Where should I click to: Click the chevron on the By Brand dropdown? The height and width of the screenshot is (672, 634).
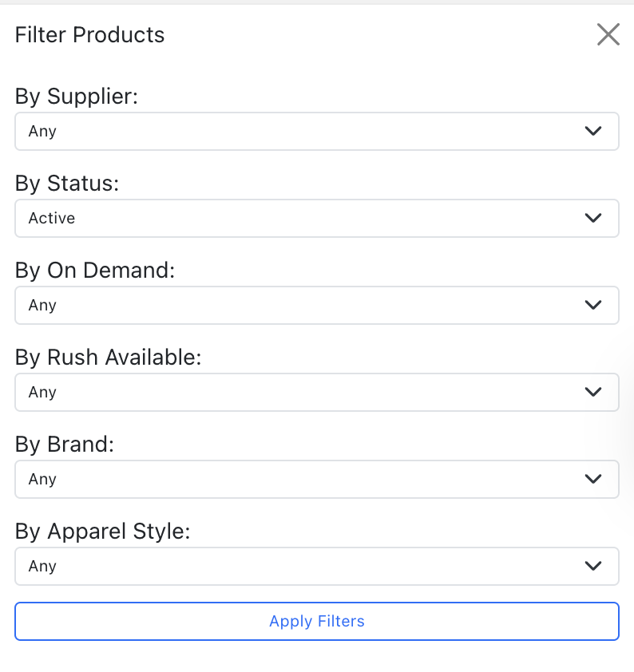click(593, 479)
